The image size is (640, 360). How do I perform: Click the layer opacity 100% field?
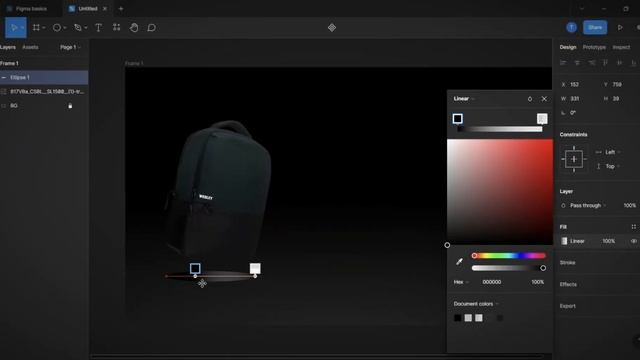pos(629,206)
